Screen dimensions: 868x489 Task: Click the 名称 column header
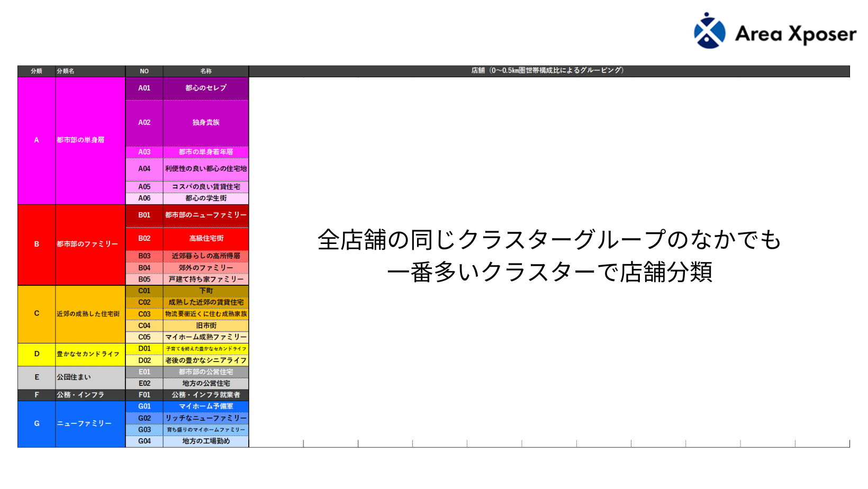point(206,71)
